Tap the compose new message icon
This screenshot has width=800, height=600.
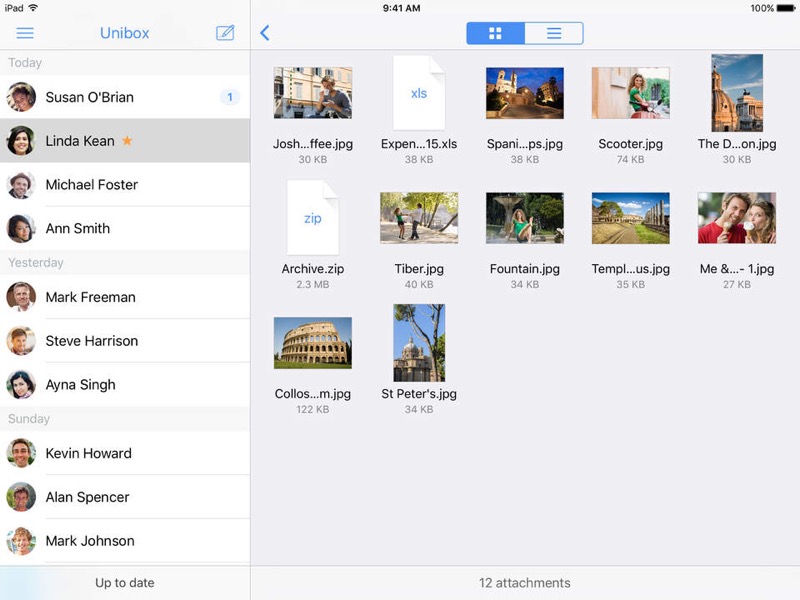225,33
